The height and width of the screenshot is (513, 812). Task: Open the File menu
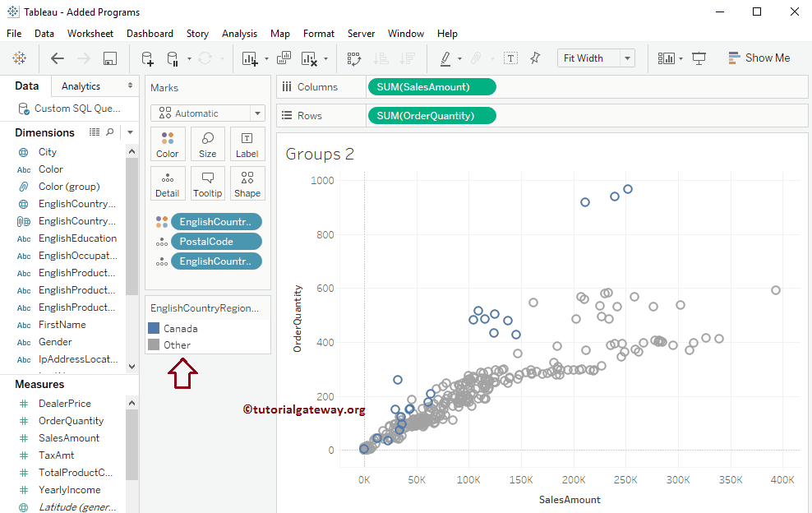14,34
